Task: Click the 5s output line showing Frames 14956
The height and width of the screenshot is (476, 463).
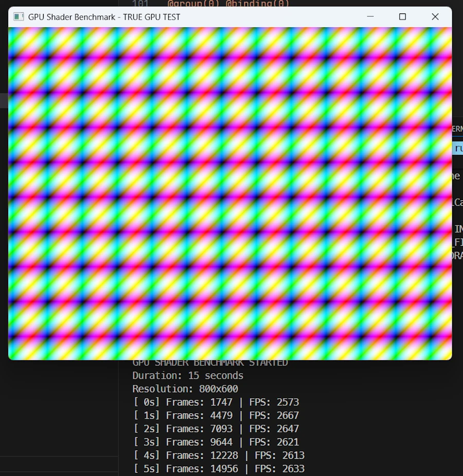Action: (x=219, y=469)
